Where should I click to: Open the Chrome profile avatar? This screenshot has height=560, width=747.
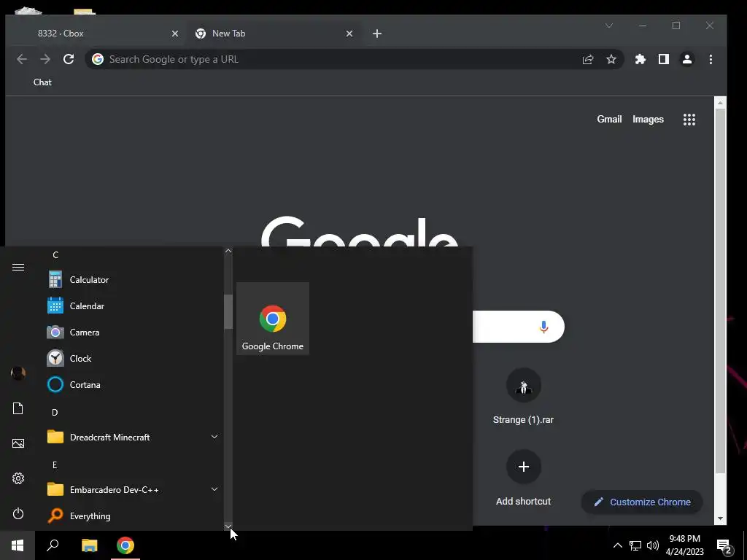click(687, 59)
